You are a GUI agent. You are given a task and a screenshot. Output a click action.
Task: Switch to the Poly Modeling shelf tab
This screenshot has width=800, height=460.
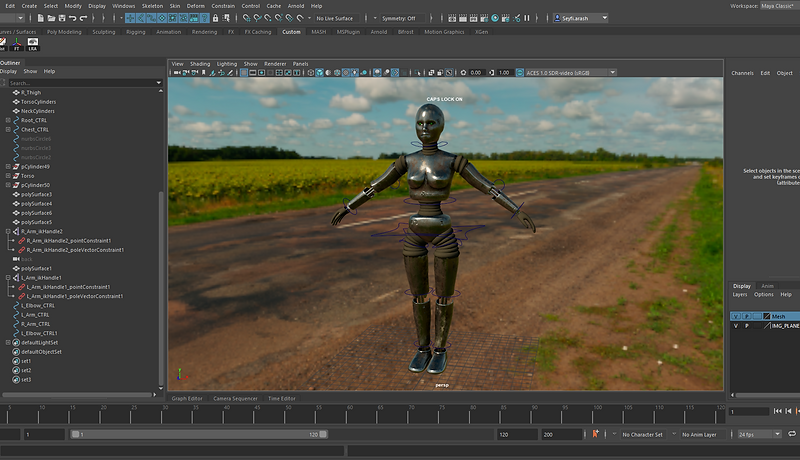tap(64, 32)
